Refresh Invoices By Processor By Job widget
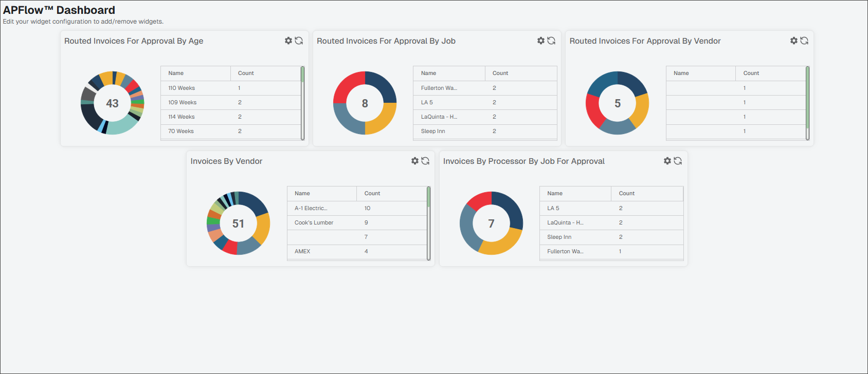This screenshot has height=374, width=868. [x=678, y=161]
